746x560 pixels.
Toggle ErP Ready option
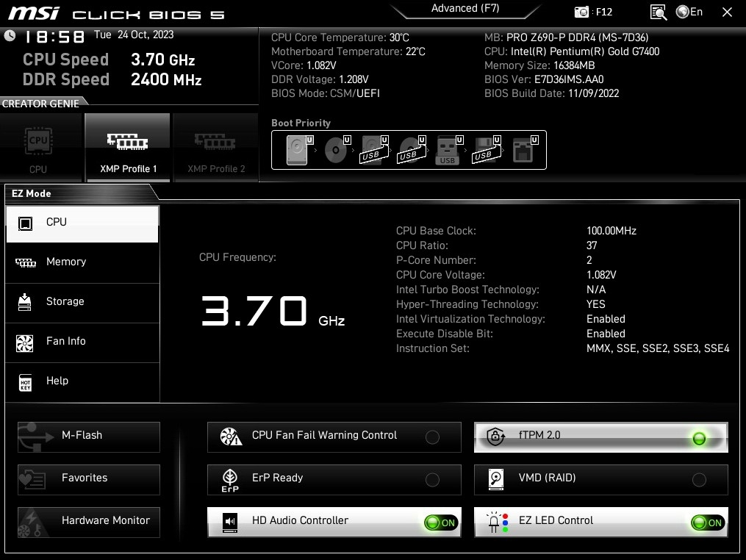pyautogui.click(x=432, y=480)
